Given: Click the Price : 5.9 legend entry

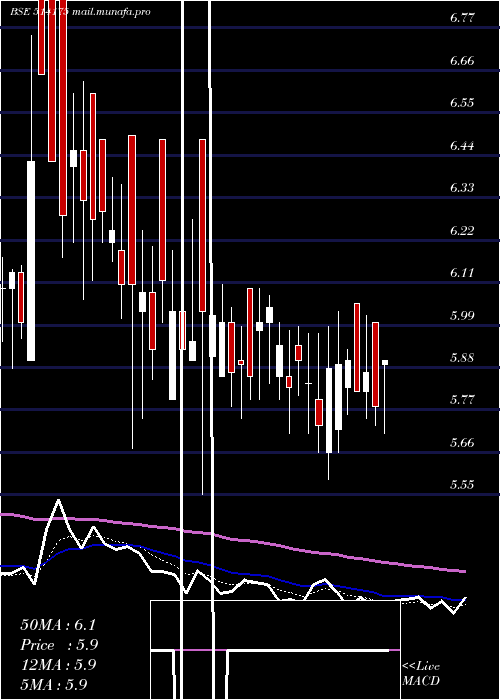Looking at the screenshot, I should 59,645.
